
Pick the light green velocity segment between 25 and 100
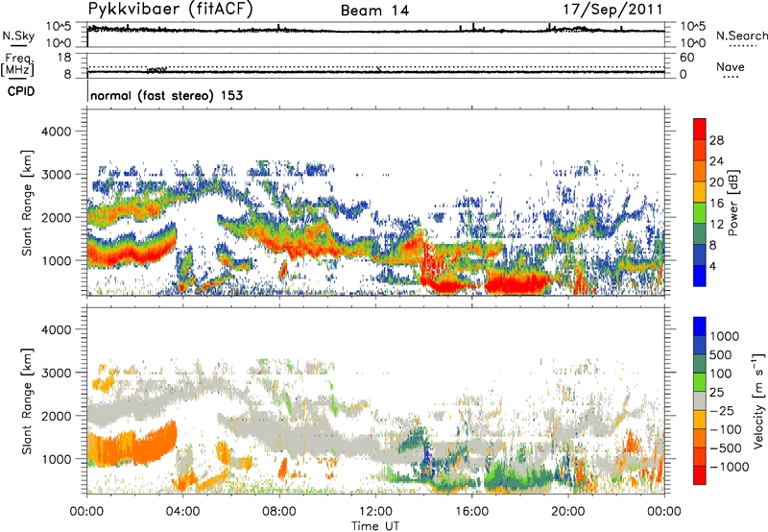tap(700, 382)
